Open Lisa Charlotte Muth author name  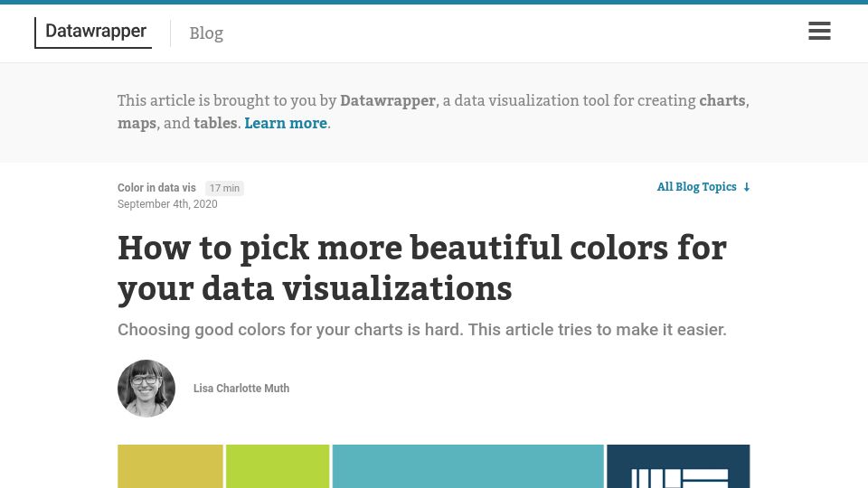point(241,389)
